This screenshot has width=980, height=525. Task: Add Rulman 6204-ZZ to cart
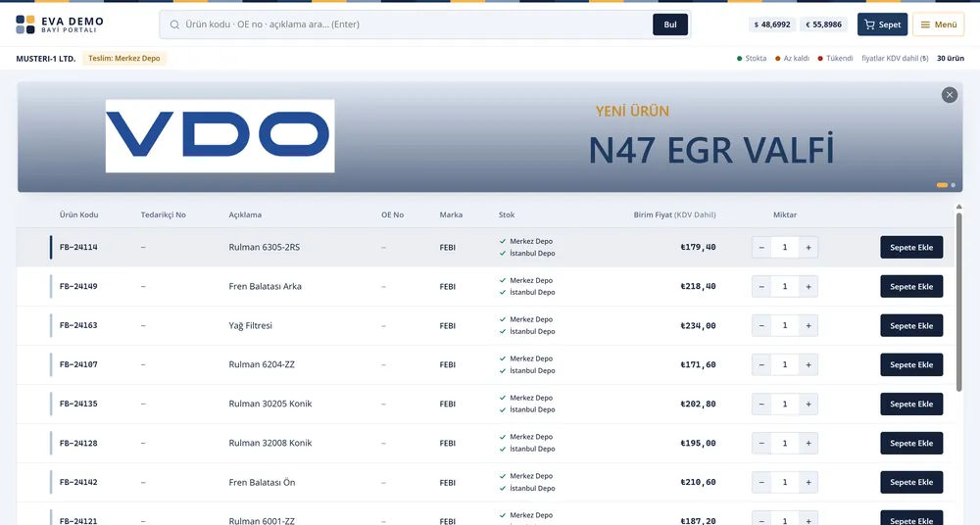pyautogui.click(x=911, y=365)
